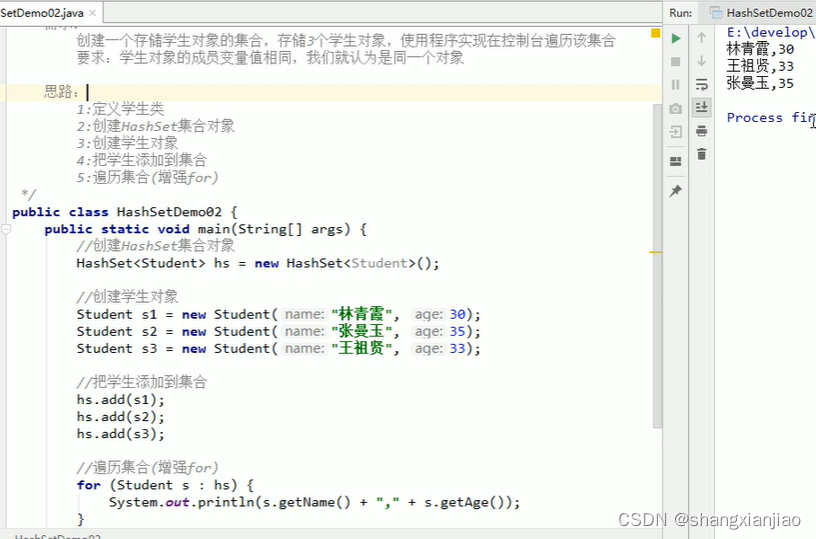
Task: Click the for (Student s : hs) line
Action: tap(165, 485)
